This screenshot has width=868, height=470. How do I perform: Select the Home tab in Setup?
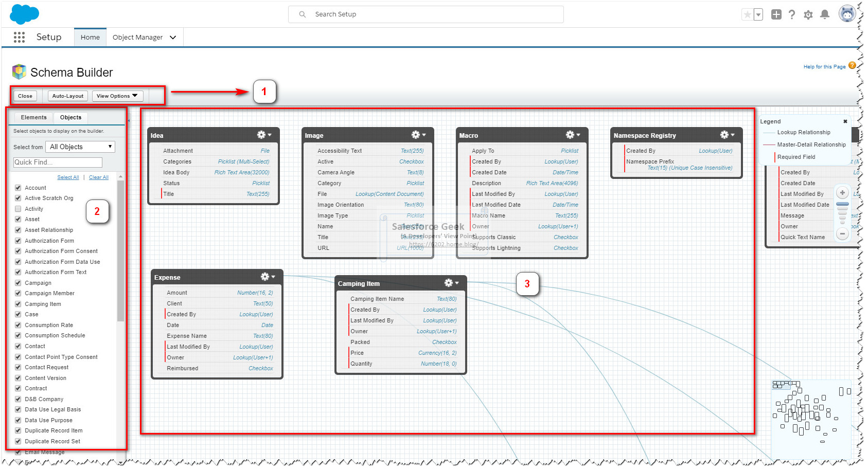90,37
